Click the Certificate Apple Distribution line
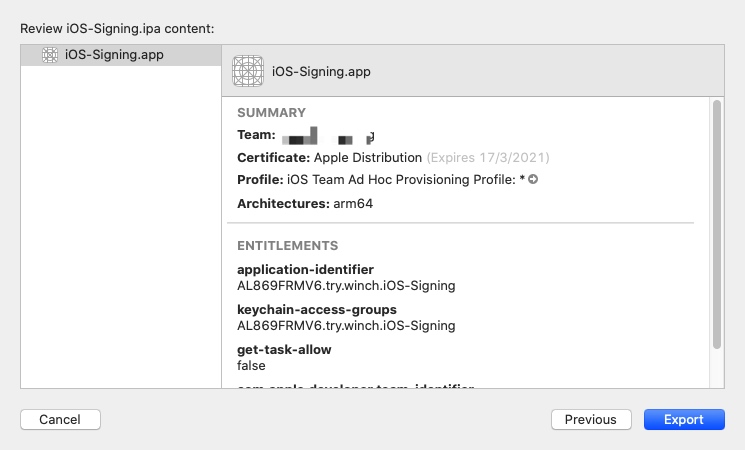This screenshot has width=745, height=450. [329, 157]
